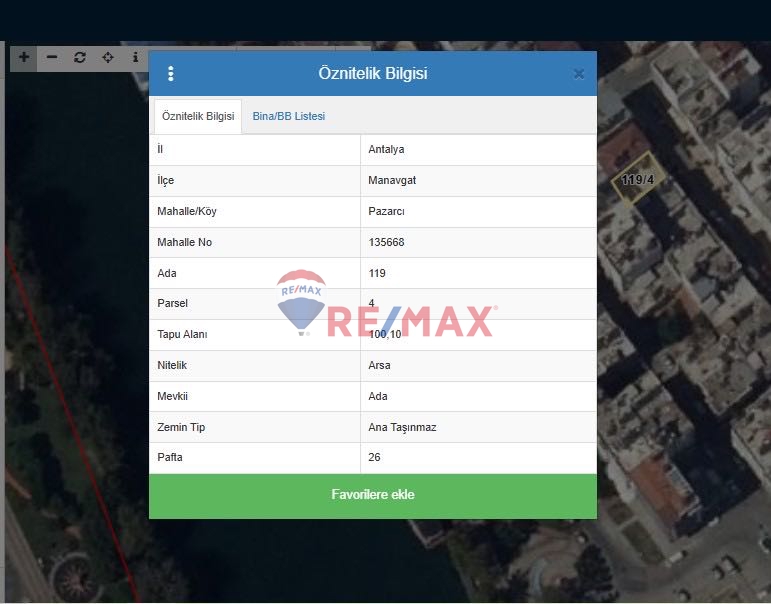The width and height of the screenshot is (771, 604).
Task: Click the Tapu Alanı value 100,10
Action: click(x=385, y=335)
